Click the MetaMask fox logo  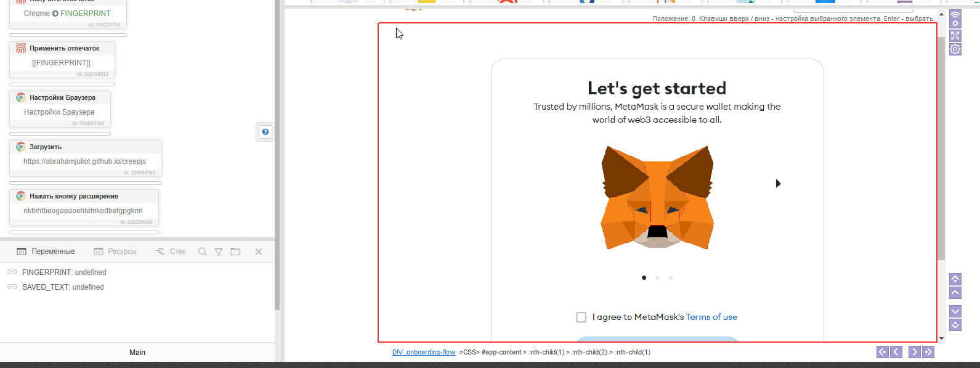tap(657, 197)
